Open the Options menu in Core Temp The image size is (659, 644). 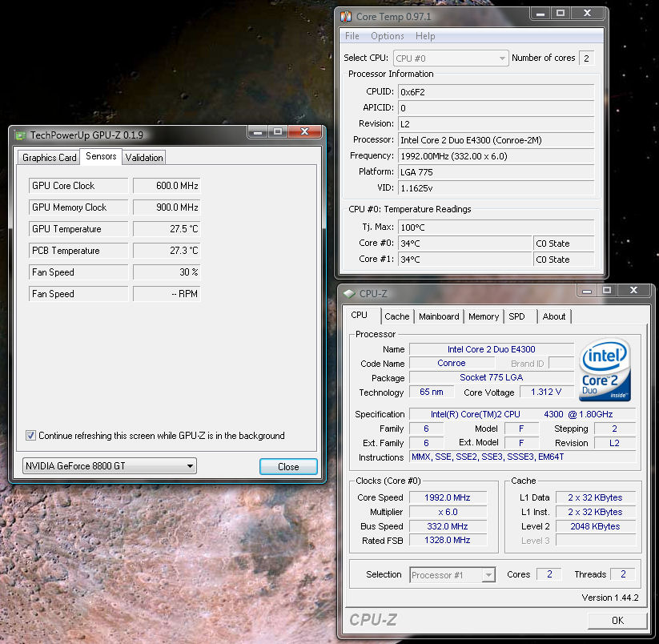(387, 36)
